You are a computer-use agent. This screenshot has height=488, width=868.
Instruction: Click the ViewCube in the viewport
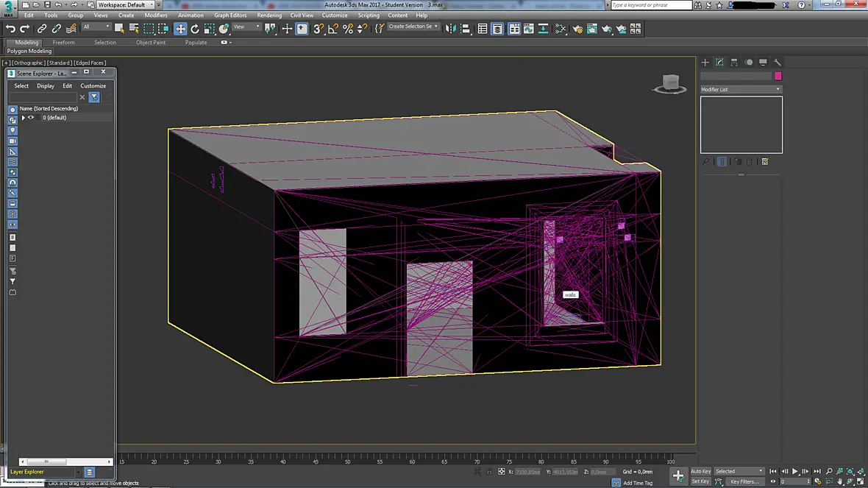(x=670, y=84)
